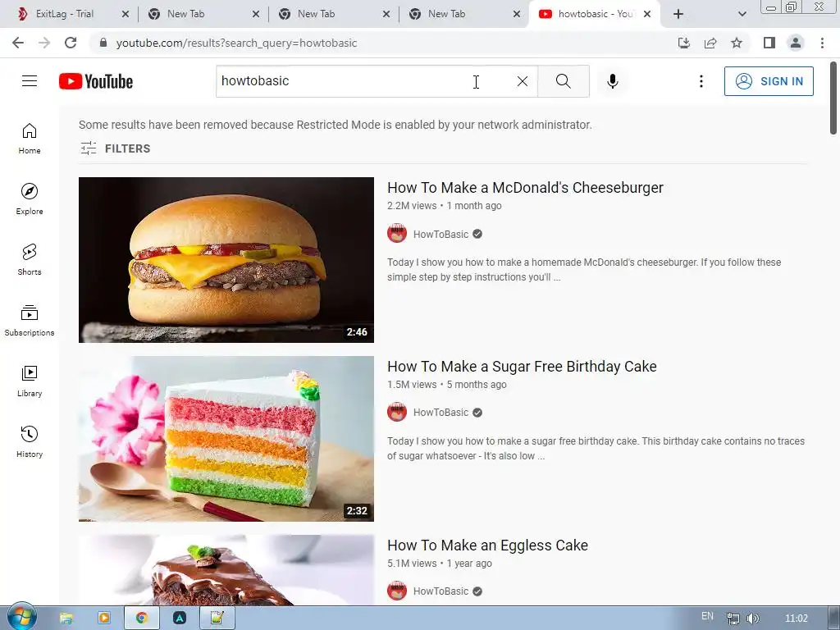
Task: Click the share page icon in address bar
Action: [710, 43]
